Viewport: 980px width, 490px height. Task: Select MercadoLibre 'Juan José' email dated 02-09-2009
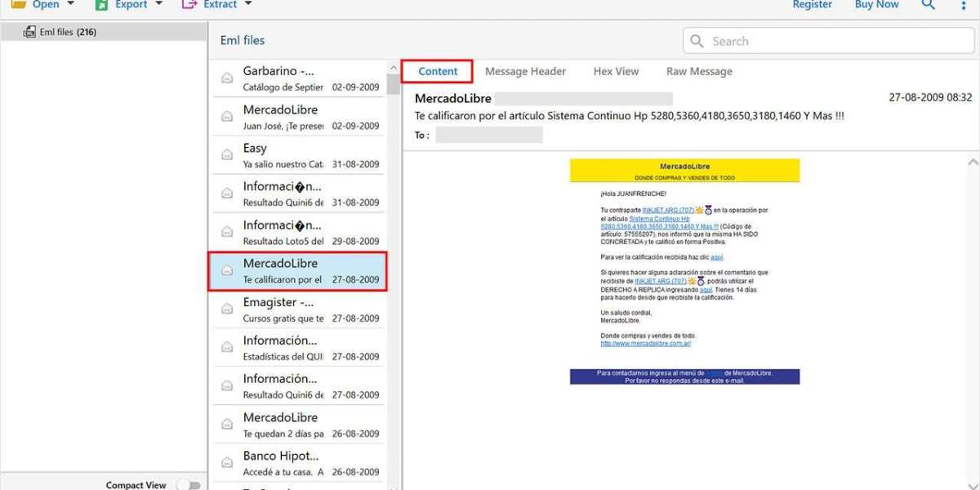(299, 118)
